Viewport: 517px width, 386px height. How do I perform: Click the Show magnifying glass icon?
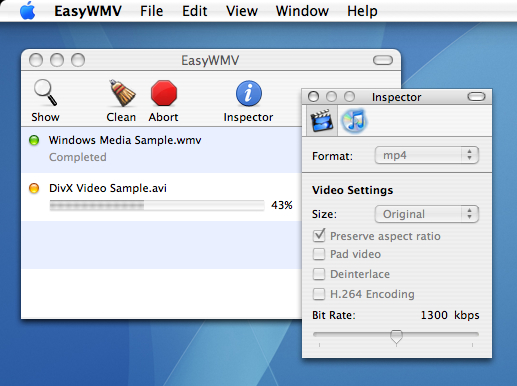point(45,93)
